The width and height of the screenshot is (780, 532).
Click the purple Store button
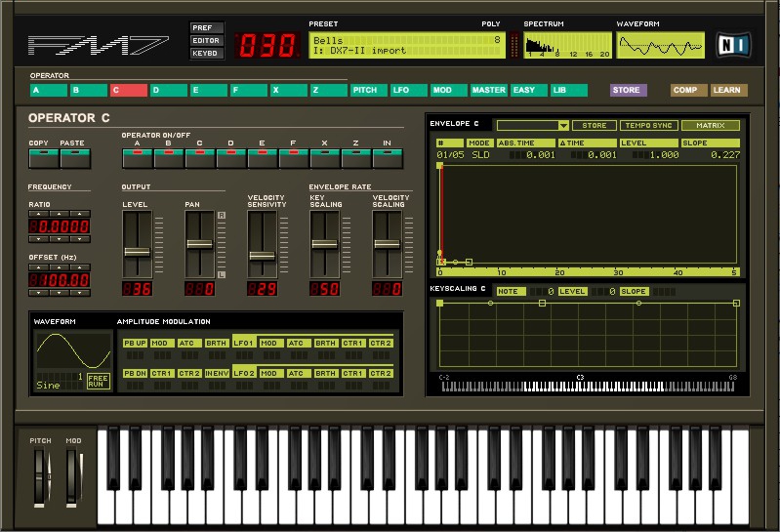628,91
